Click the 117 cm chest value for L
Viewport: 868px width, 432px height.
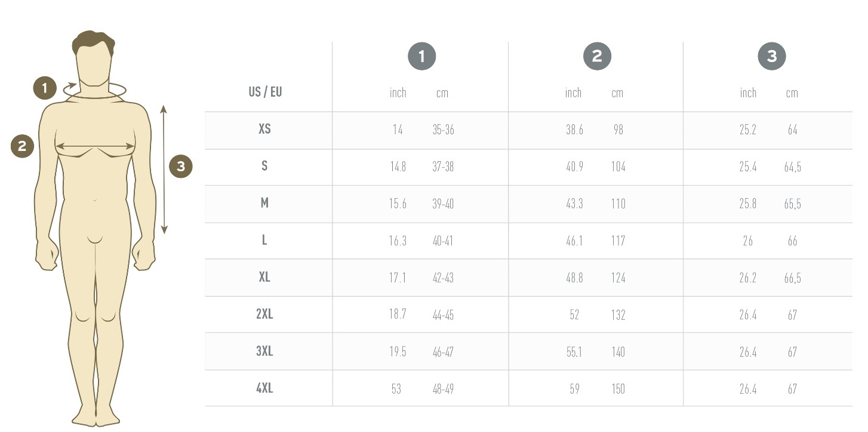(x=618, y=240)
